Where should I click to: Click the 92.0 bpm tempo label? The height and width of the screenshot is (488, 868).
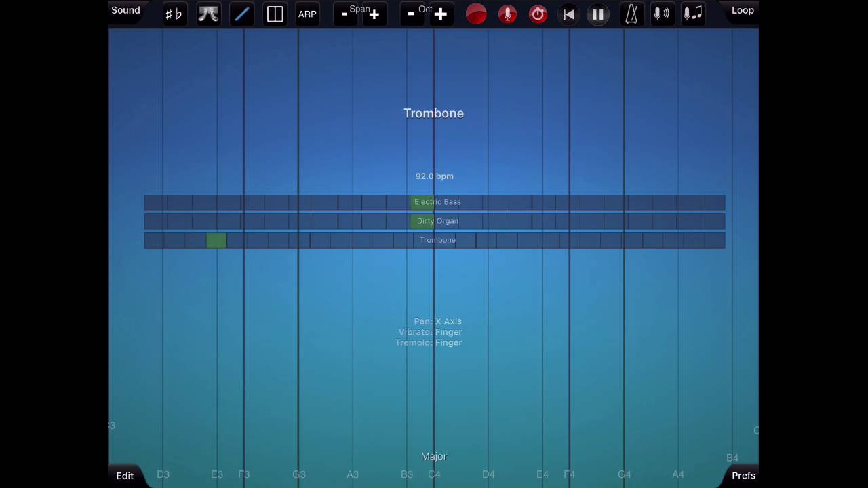pos(435,176)
